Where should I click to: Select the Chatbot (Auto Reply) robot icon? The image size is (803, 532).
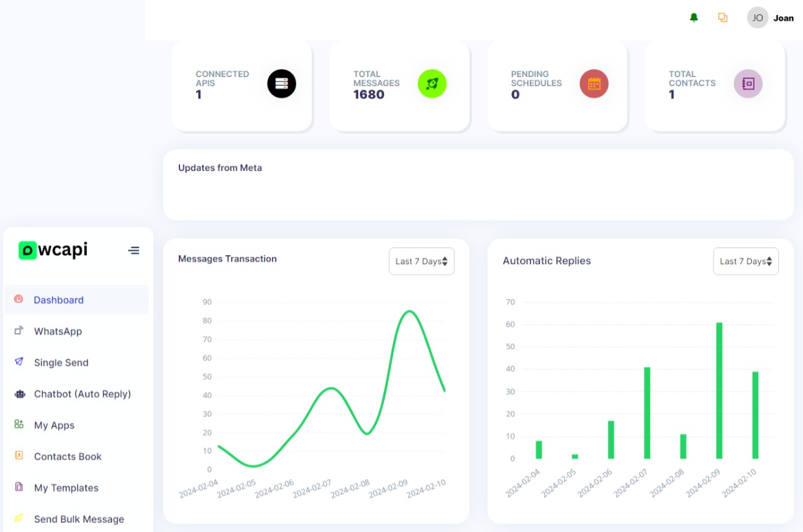[x=19, y=393]
